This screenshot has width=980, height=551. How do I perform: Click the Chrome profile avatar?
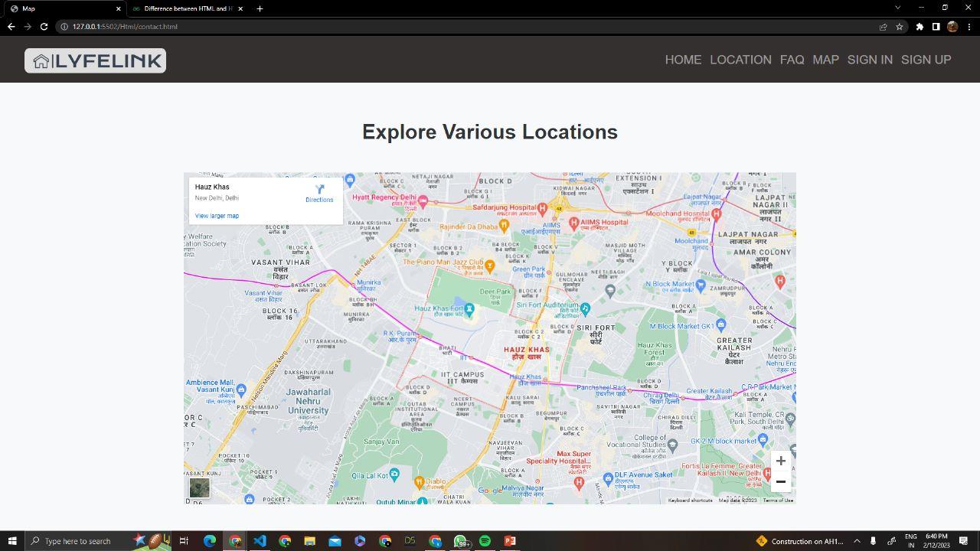(x=952, y=26)
